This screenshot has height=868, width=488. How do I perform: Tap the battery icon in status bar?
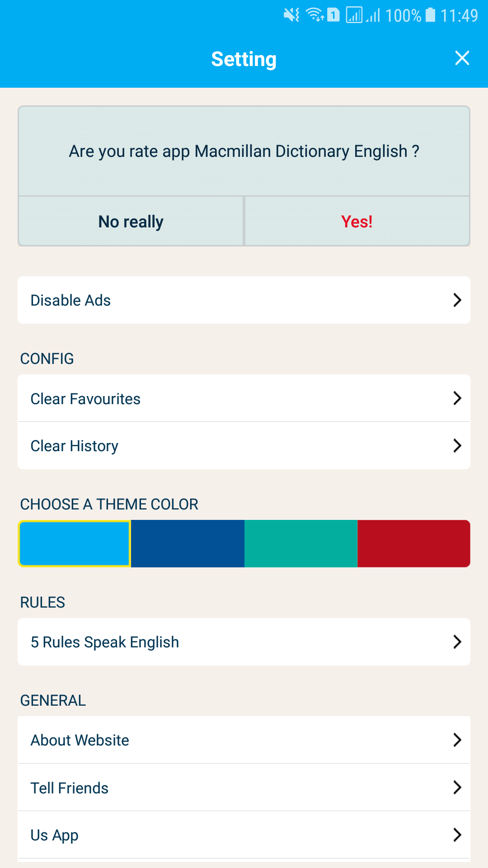coord(431,15)
